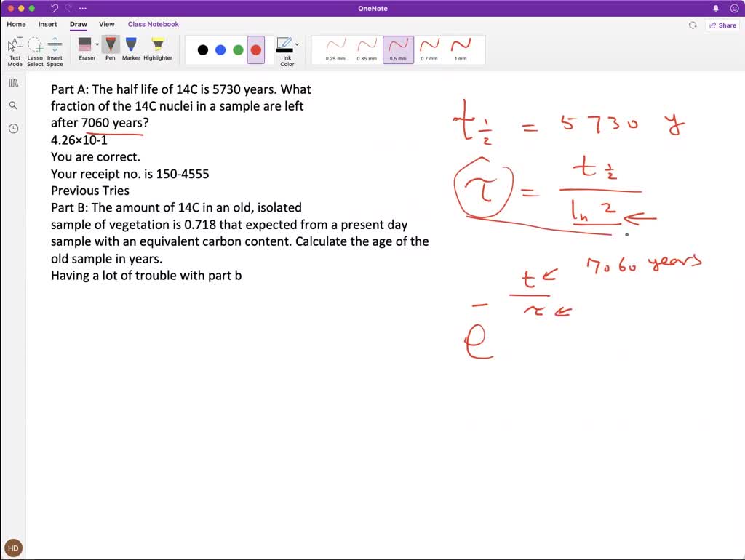The width and height of the screenshot is (745, 560).
Task: Select the Highlighter tool
Action: pyautogui.click(x=158, y=49)
